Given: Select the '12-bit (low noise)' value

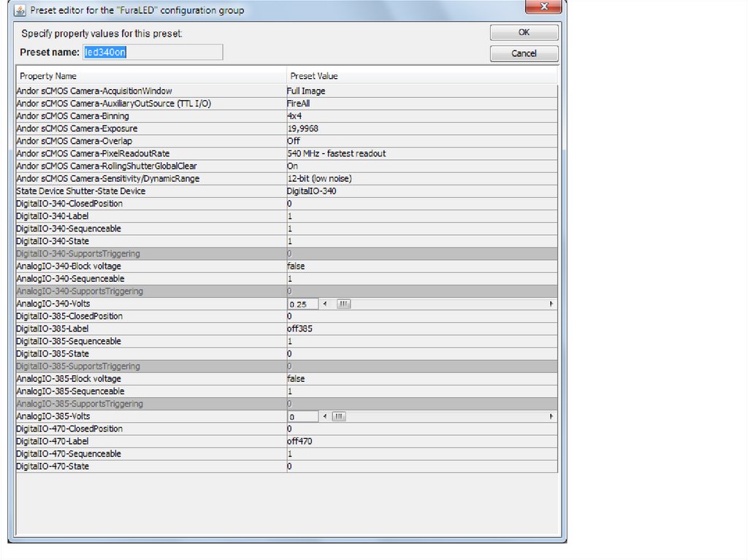Looking at the screenshot, I should click(320, 178).
